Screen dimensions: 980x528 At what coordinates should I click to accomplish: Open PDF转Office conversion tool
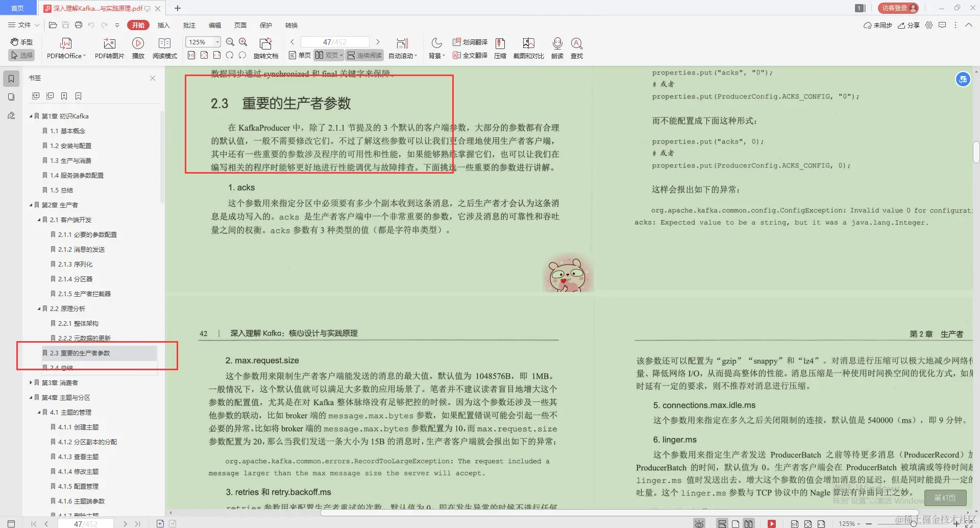click(65, 47)
